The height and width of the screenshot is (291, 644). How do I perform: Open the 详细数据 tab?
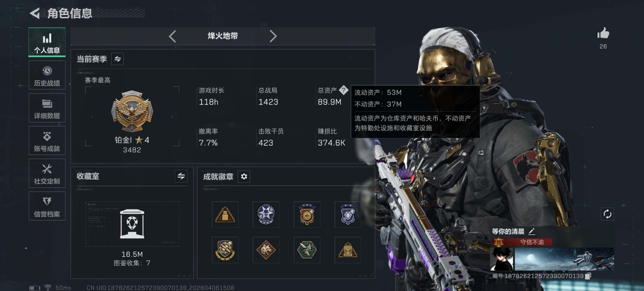pyautogui.click(x=47, y=108)
